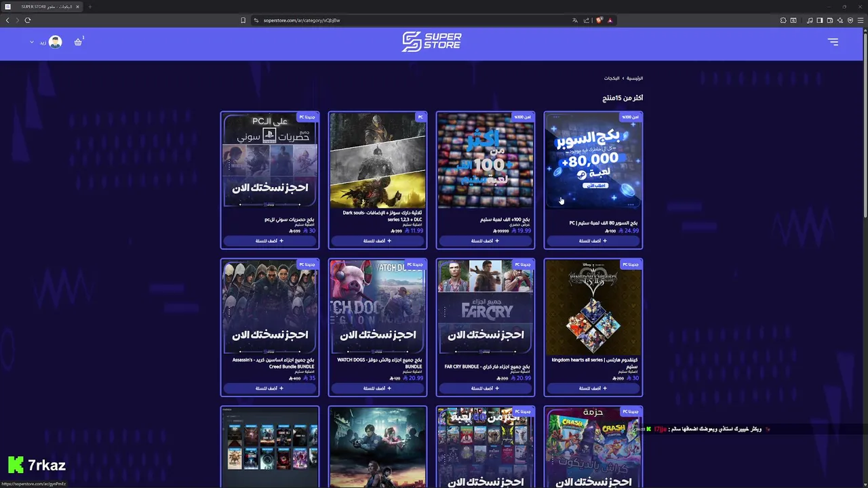
Task: Add Dark Souls trilogy to cart
Action: [x=378, y=241]
